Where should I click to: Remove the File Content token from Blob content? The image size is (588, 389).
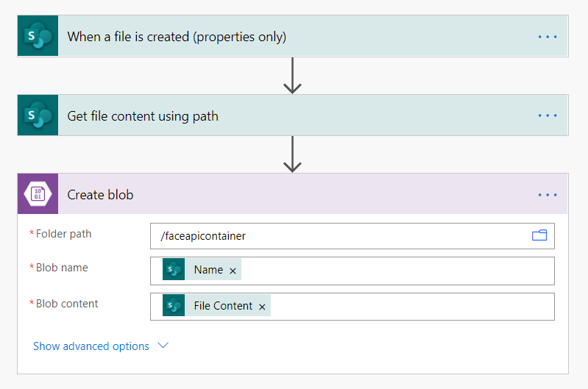click(x=262, y=307)
